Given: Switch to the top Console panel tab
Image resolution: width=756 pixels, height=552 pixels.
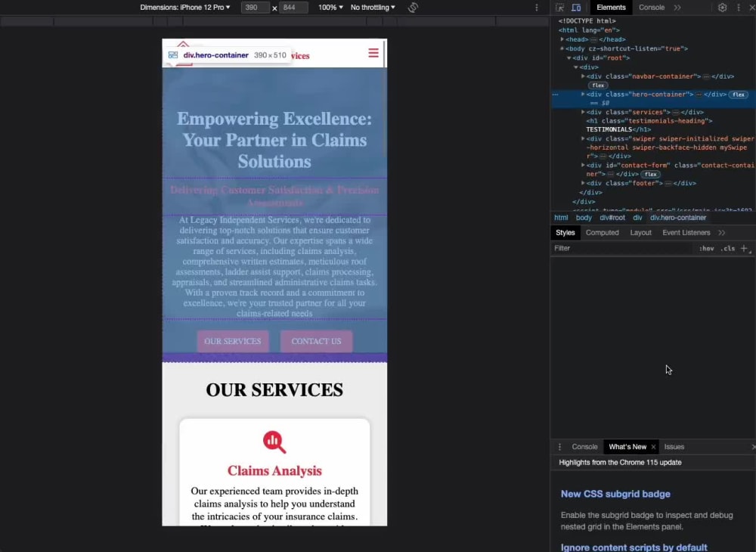Looking at the screenshot, I should (652, 8).
